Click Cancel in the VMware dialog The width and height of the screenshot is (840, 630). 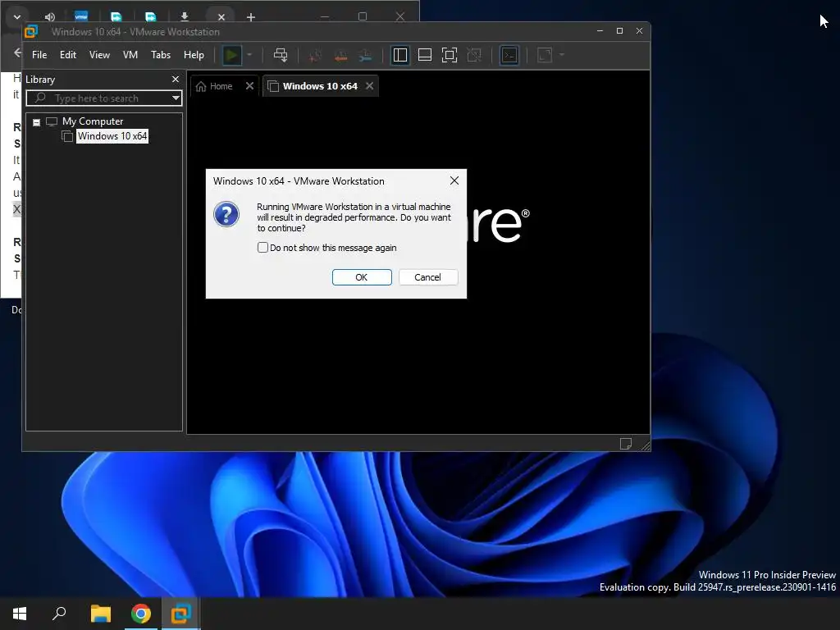[x=427, y=277]
